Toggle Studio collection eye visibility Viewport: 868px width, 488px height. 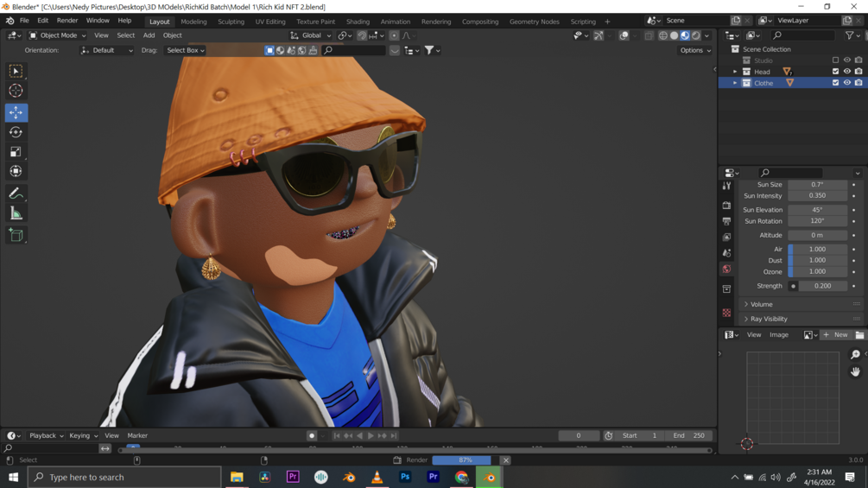click(847, 60)
